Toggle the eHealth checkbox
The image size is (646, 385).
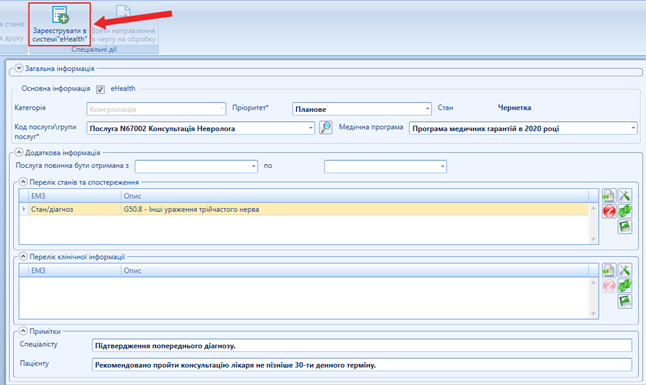tap(100, 89)
